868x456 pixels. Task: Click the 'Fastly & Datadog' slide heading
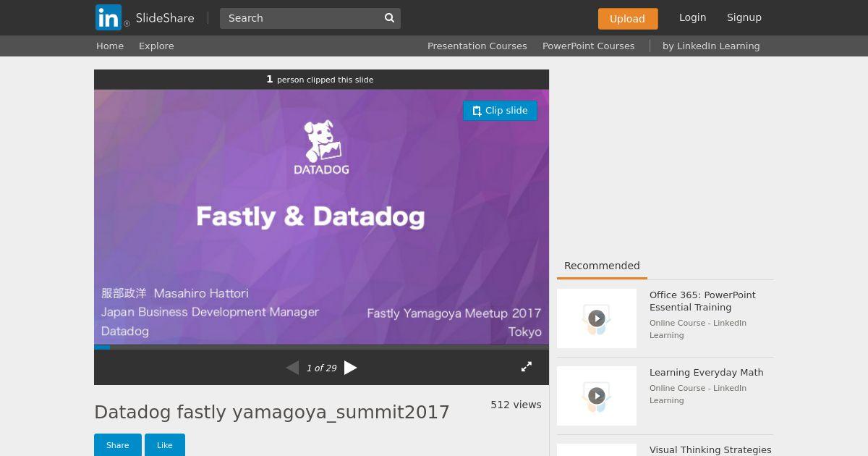310,216
